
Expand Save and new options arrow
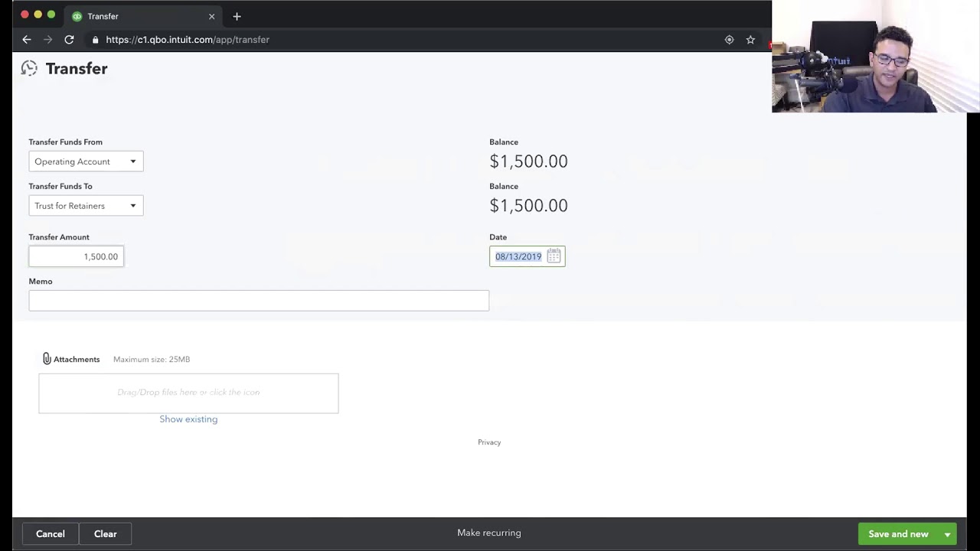pos(947,534)
